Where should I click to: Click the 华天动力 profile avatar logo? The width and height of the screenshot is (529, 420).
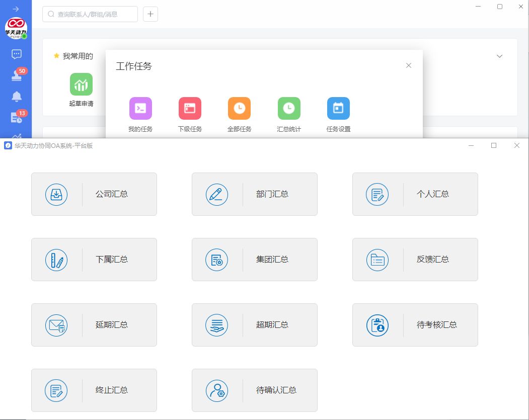tap(16, 28)
